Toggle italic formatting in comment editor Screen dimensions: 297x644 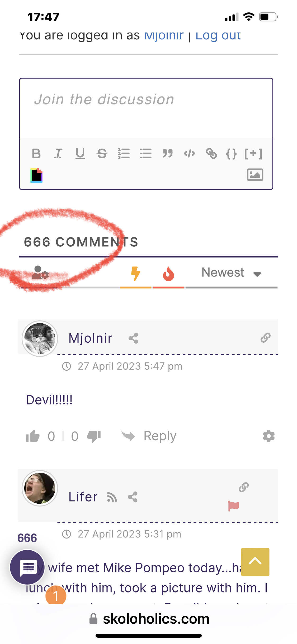coord(58,153)
